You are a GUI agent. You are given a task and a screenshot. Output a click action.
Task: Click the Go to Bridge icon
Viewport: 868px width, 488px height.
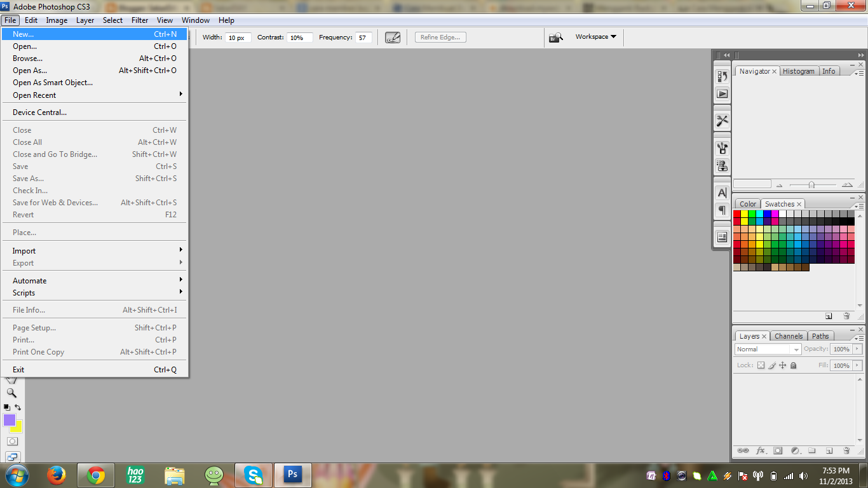coord(556,37)
